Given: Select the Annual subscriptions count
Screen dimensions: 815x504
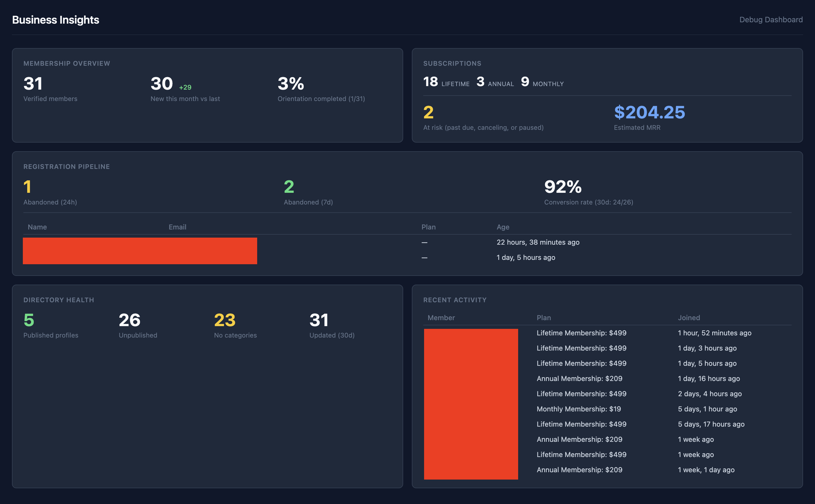Looking at the screenshot, I should (480, 82).
